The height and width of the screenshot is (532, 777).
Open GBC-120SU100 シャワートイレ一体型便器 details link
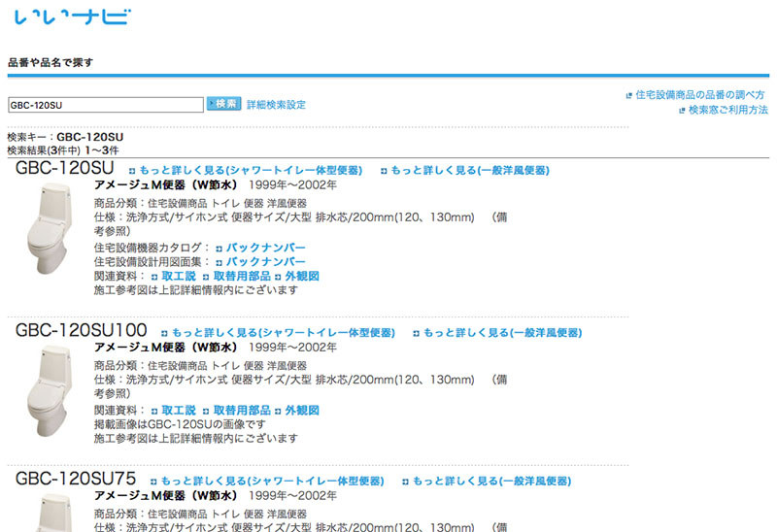(284, 333)
